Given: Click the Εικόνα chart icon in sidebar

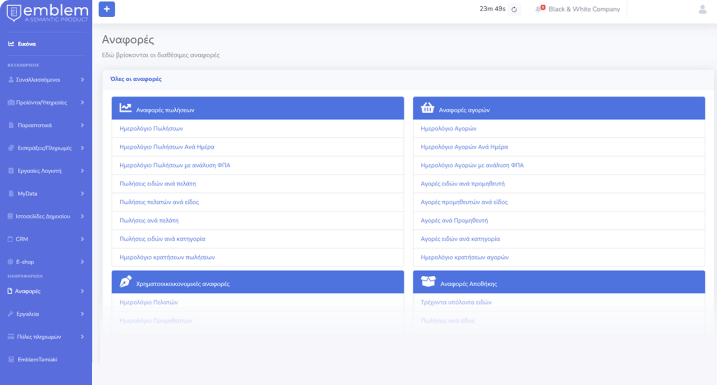Looking at the screenshot, I should [x=11, y=44].
